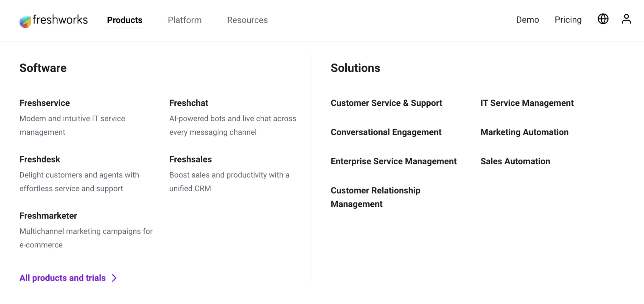This screenshot has width=644, height=304.
Task: Open the Pricing page
Action: tap(568, 20)
